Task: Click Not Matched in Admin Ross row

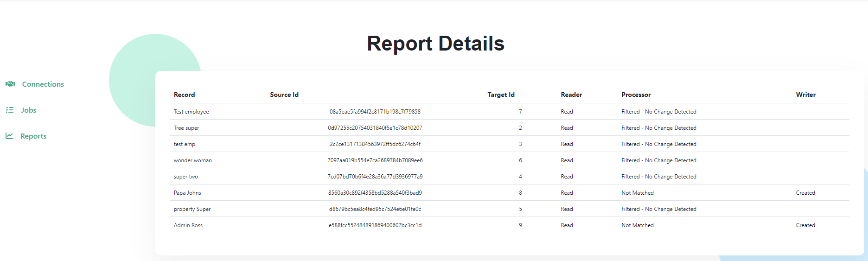Action: [638, 225]
